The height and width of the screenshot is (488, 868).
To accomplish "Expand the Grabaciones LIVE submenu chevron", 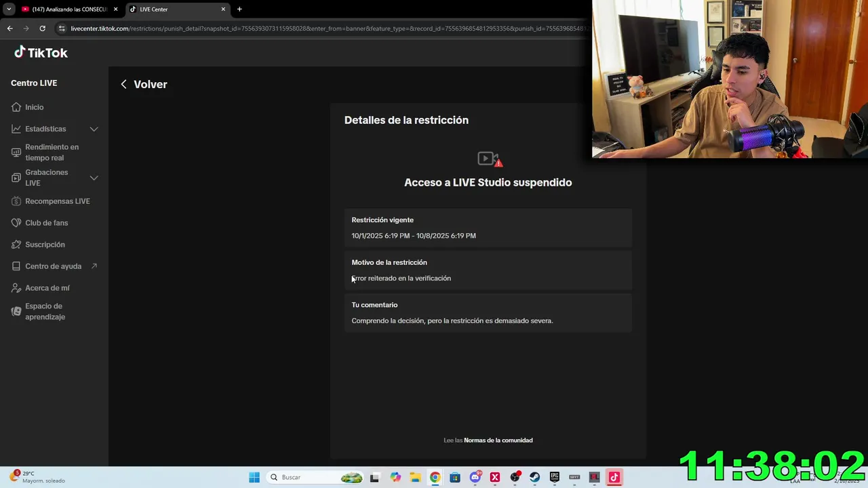I will [94, 178].
